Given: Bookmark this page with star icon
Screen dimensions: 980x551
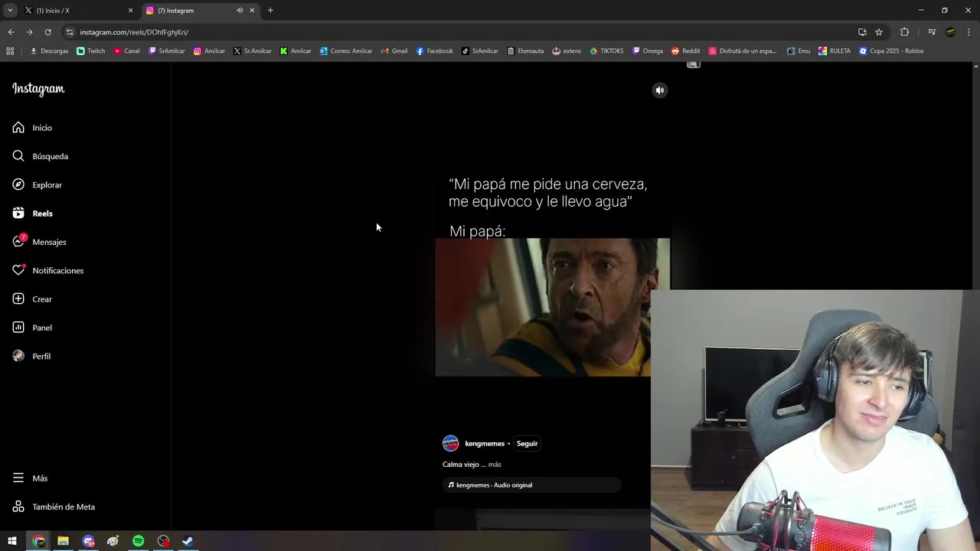Looking at the screenshot, I should (879, 32).
